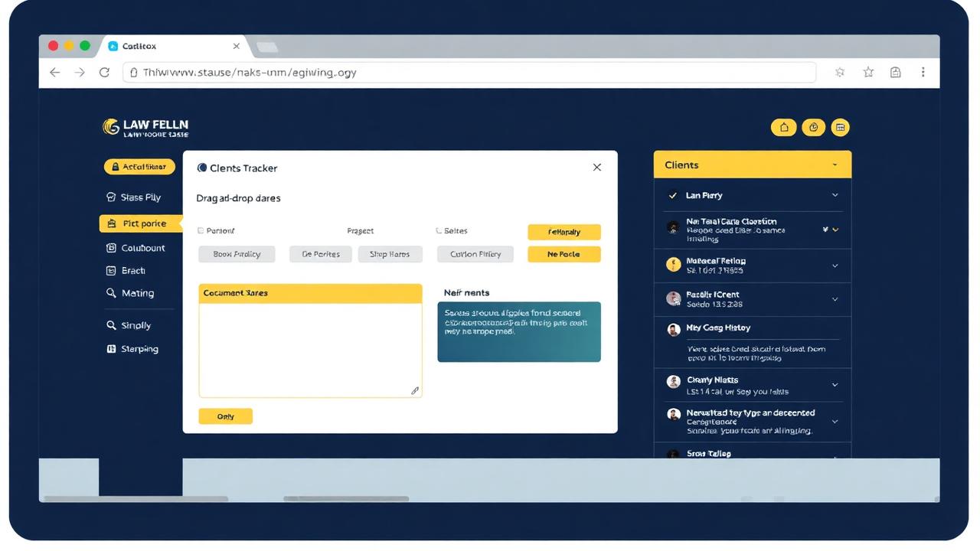The image size is (980, 551).
Task: Click the Clents Tracker dialog icon
Action: tap(202, 168)
